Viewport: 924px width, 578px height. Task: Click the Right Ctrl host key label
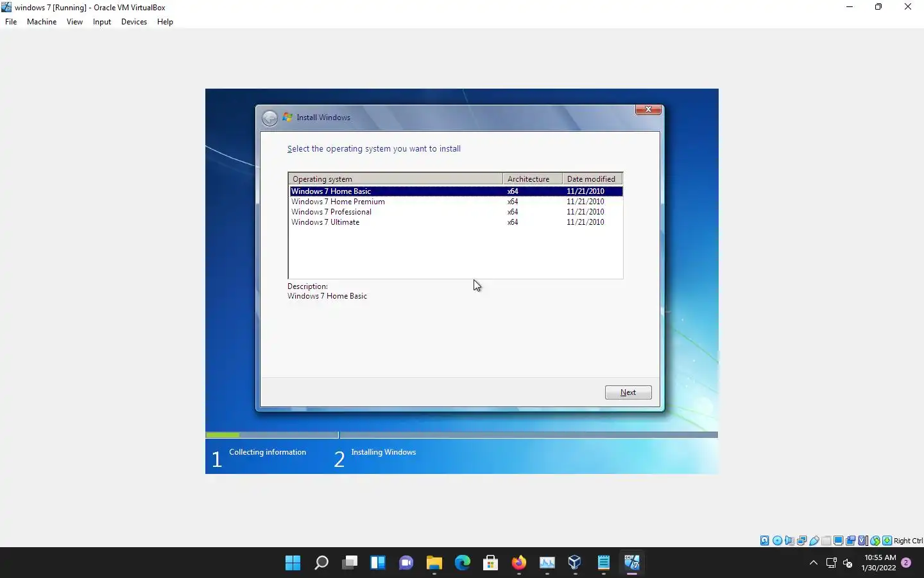pyautogui.click(x=908, y=541)
